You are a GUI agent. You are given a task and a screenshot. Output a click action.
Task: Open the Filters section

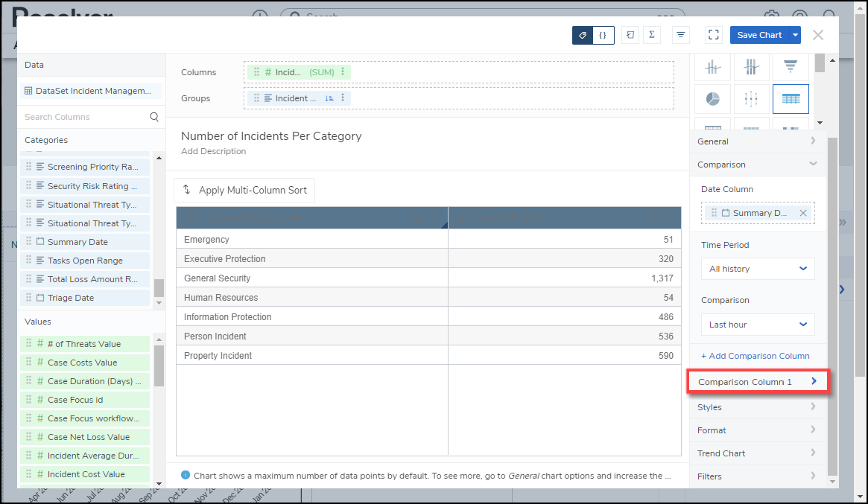tap(757, 476)
